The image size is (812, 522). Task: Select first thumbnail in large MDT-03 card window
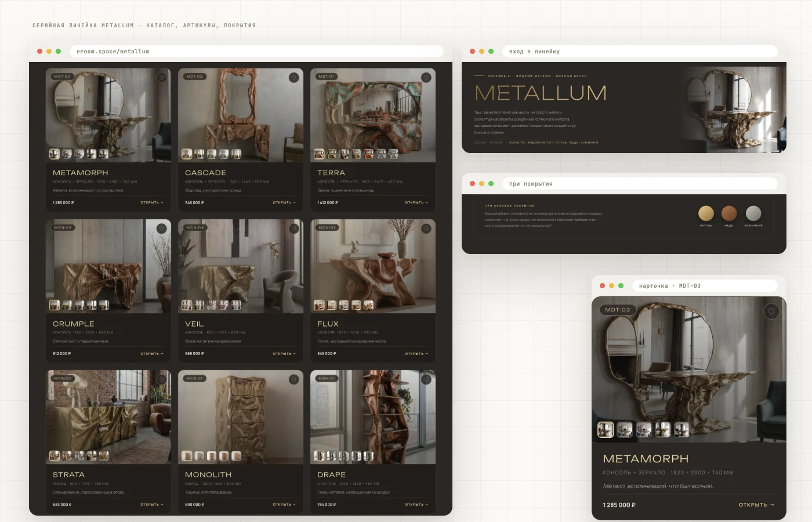click(x=606, y=429)
